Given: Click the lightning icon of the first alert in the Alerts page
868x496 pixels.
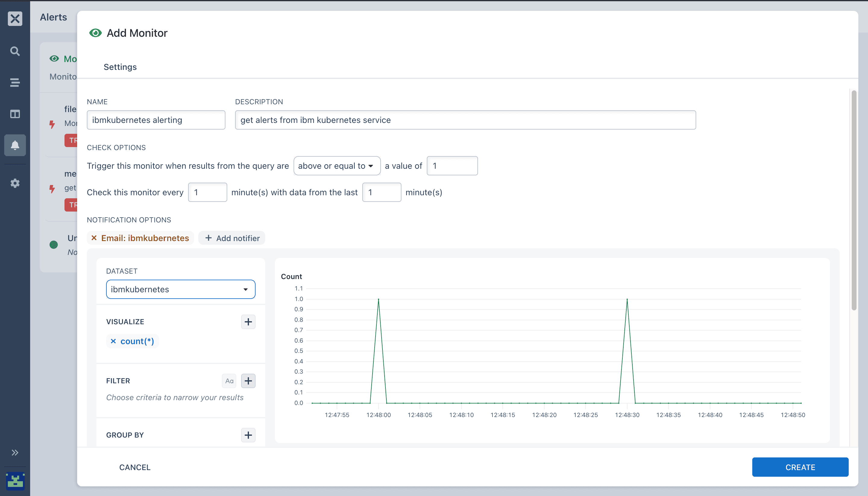Looking at the screenshot, I should 52,124.
